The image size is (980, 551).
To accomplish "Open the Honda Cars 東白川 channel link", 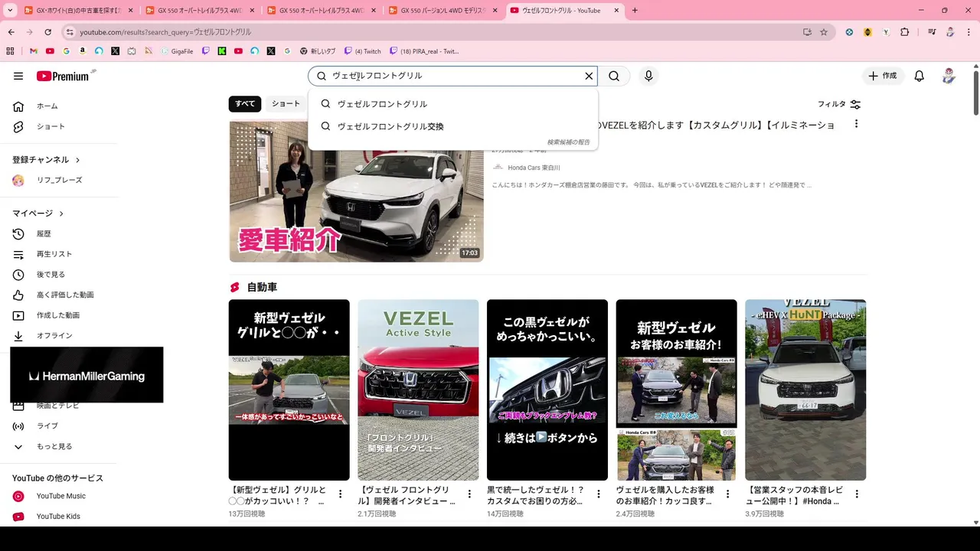I will pyautogui.click(x=534, y=168).
